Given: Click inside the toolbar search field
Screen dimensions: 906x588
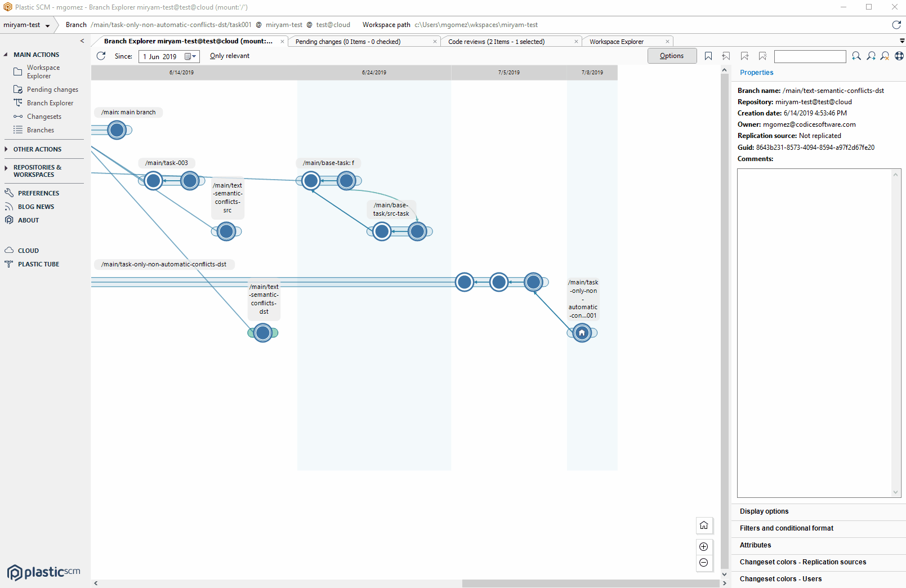Looking at the screenshot, I should [x=810, y=56].
